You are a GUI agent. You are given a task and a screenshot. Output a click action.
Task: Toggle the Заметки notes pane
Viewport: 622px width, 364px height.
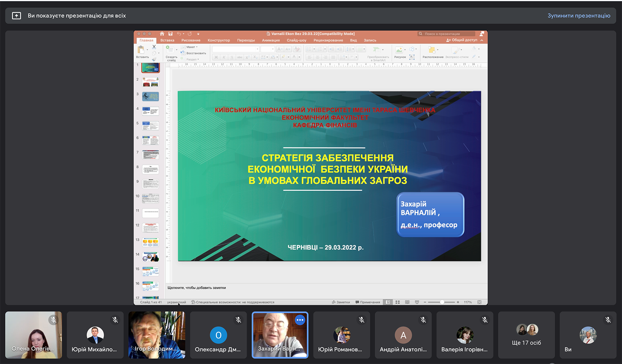(x=341, y=302)
